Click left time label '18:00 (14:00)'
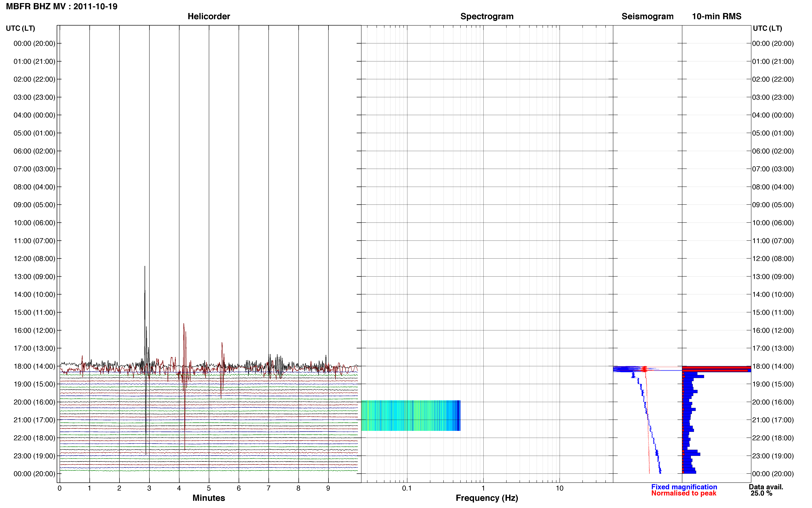812x508 pixels. tap(34, 366)
